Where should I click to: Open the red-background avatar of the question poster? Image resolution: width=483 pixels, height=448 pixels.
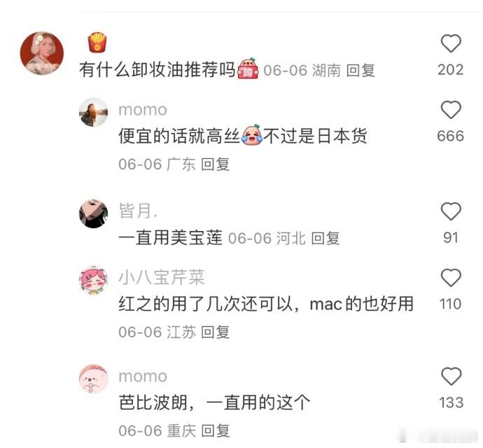point(42,53)
